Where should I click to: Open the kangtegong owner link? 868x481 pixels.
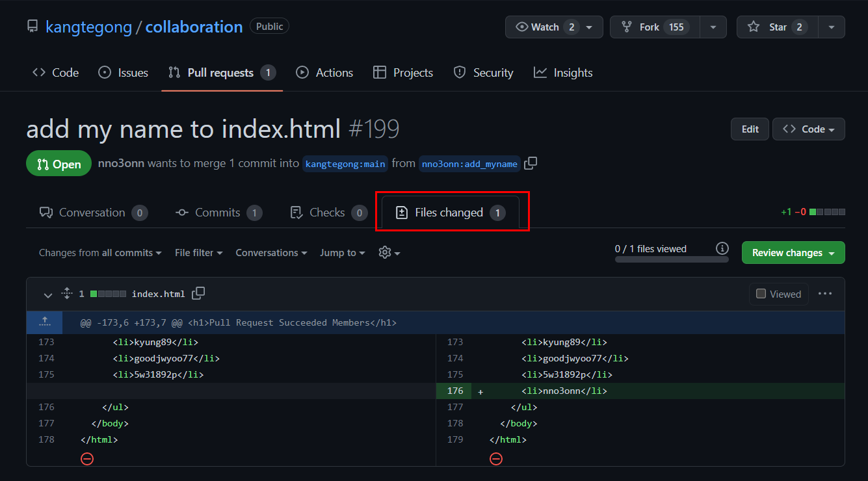point(89,27)
